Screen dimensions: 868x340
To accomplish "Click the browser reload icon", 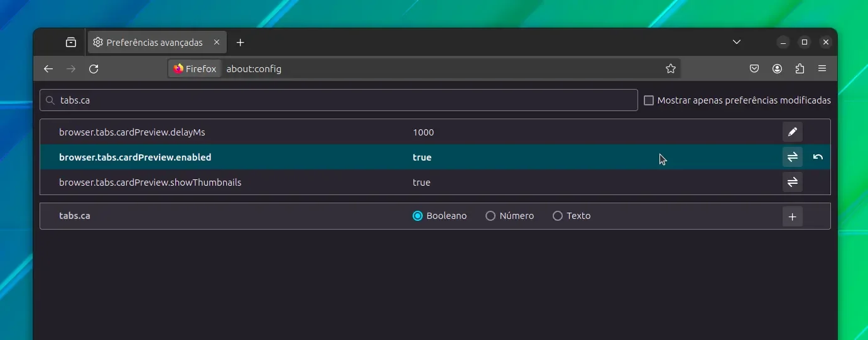I will pos(94,69).
